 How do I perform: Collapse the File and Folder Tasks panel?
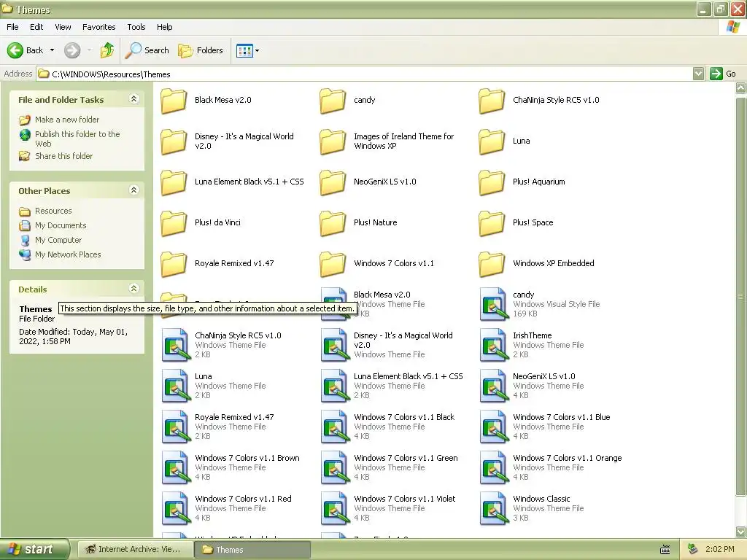coord(134,99)
